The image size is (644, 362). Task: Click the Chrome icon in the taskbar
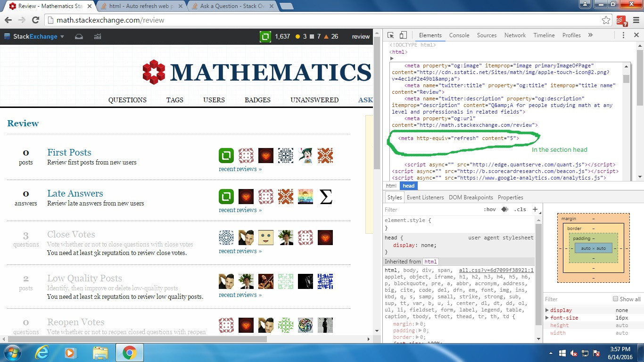coord(129,353)
